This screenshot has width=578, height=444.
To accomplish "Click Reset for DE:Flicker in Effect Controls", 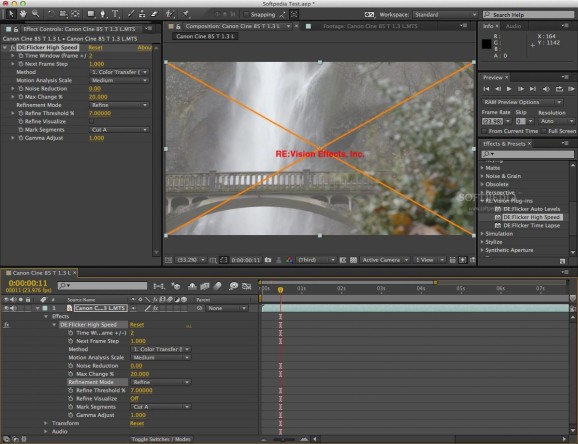I will coord(95,48).
